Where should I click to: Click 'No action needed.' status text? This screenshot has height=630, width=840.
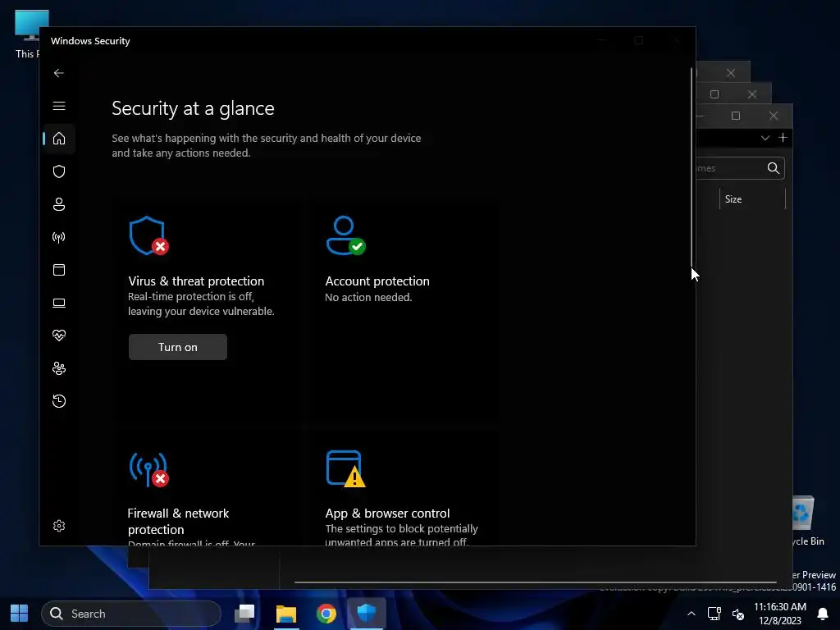click(368, 297)
